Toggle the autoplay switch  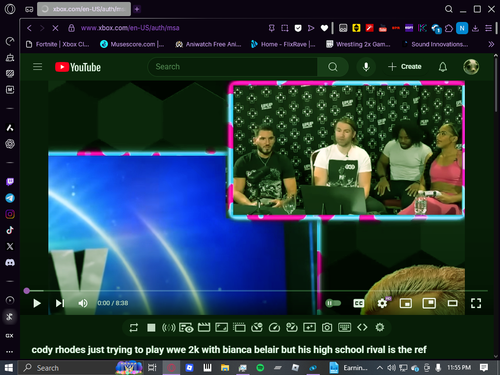pyautogui.click(x=333, y=303)
